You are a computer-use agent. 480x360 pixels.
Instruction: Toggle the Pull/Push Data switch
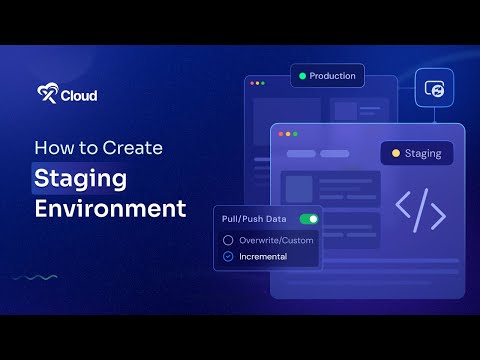309,219
